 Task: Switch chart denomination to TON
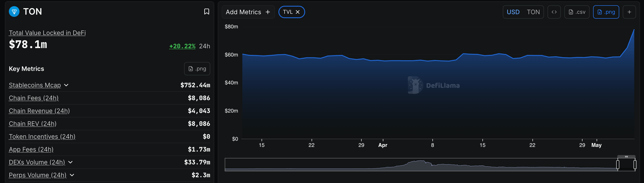pyautogui.click(x=533, y=12)
